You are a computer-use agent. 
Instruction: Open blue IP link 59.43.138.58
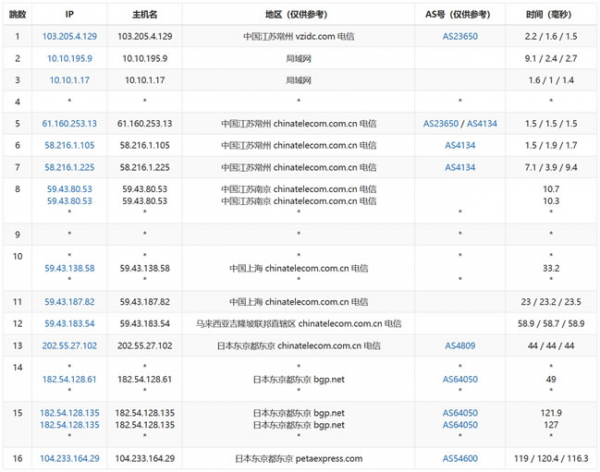point(69,268)
